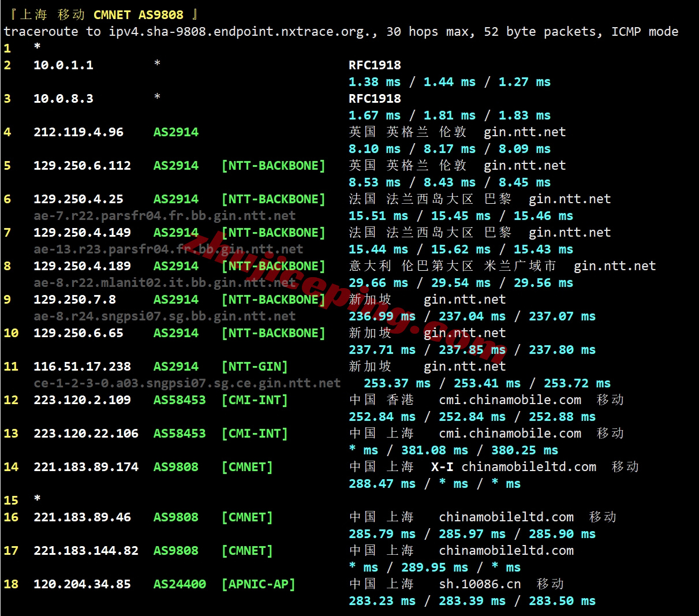699x616 pixels.
Task: Select IP address 129.250.7.8
Action: (74, 300)
